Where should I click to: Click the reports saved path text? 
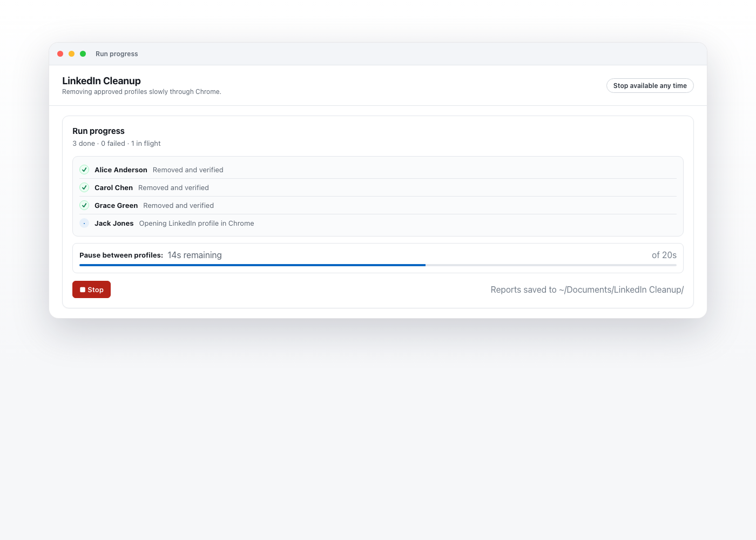[587, 289]
